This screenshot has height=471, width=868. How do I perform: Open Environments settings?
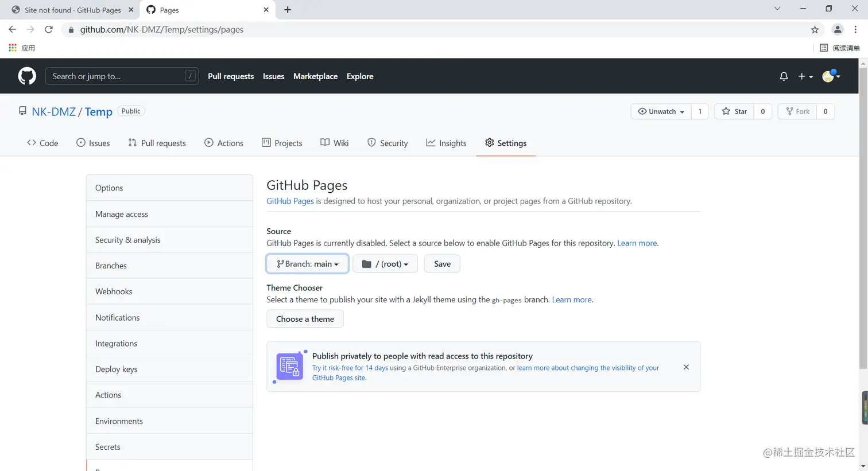[x=169, y=421]
